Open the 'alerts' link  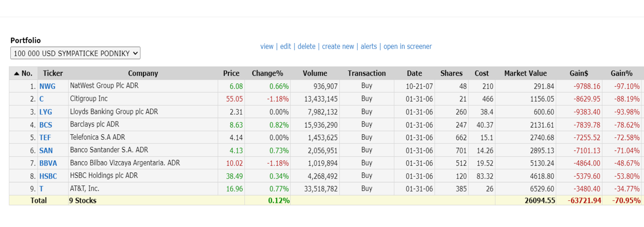click(369, 46)
